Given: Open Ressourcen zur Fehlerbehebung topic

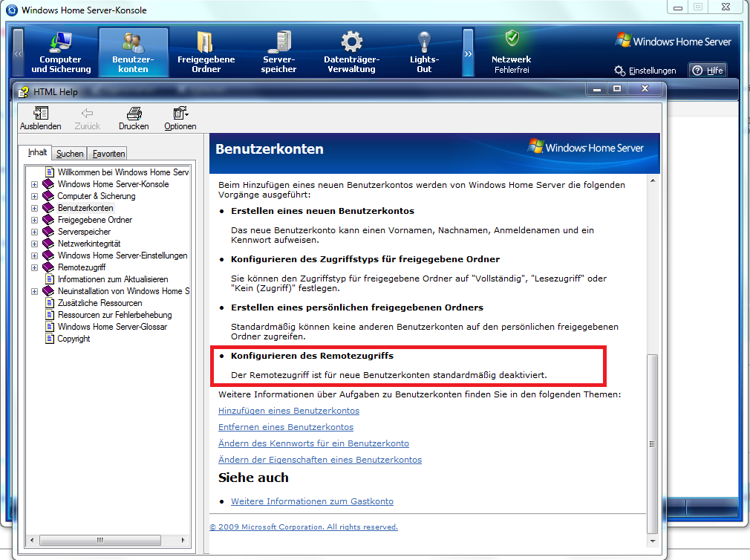Looking at the screenshot, I should pos(115,315).
